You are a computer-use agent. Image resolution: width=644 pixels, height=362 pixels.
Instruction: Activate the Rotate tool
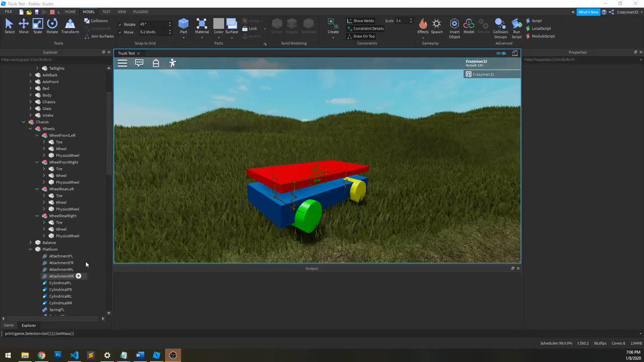(x=52, y=26)
